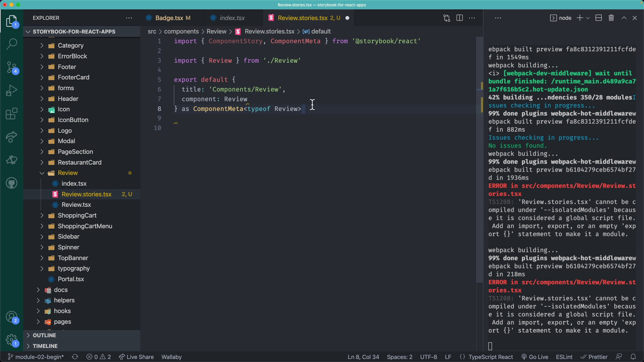
Task: Open the Search view
Action: (x=12, y=44)
